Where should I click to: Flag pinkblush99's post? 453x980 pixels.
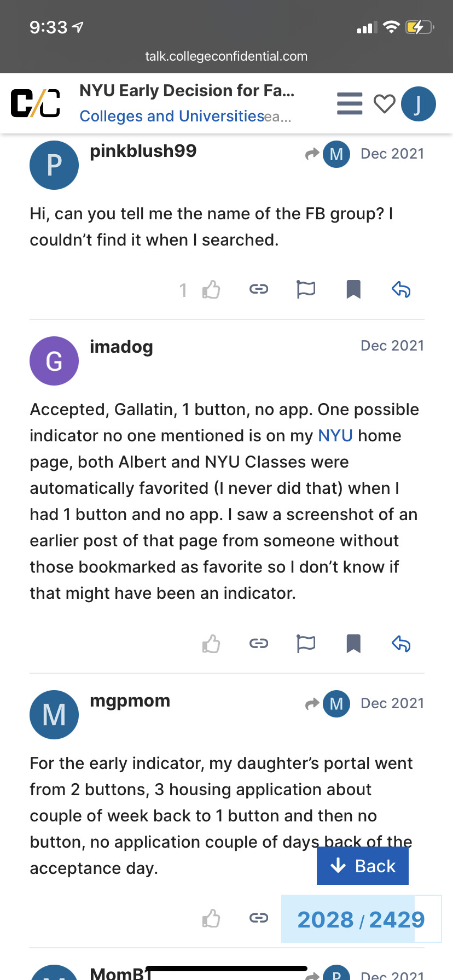tap(306, 289)
